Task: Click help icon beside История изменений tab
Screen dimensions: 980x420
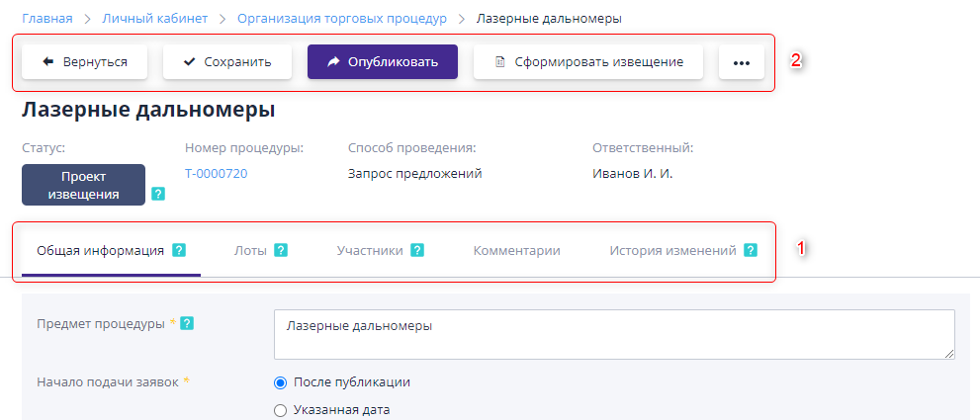Action: (x=751, y=250)
